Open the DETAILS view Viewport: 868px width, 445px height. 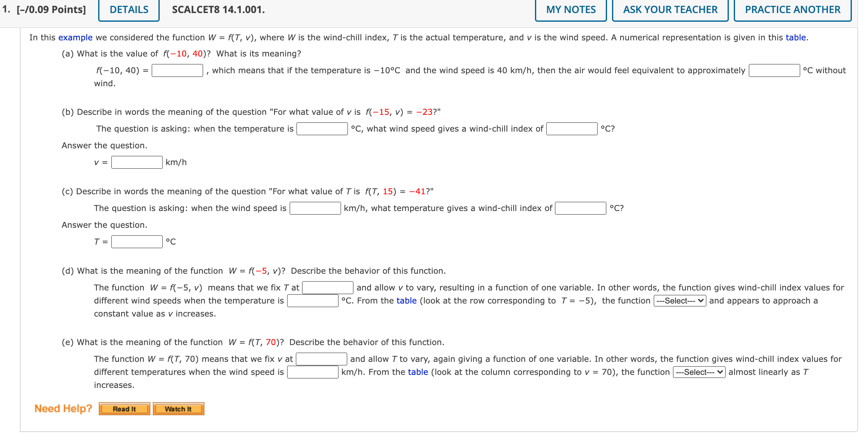(128, 10)
